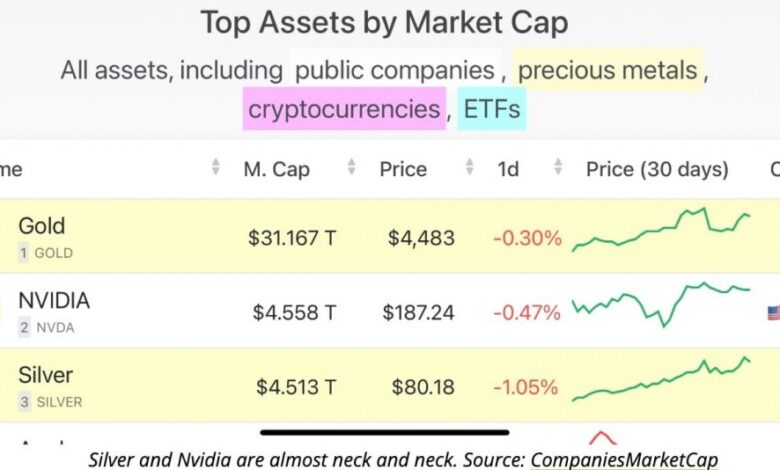
Task: Open the NVIDIA asset page
Action: pyautogui.click(x=54, y=300)
